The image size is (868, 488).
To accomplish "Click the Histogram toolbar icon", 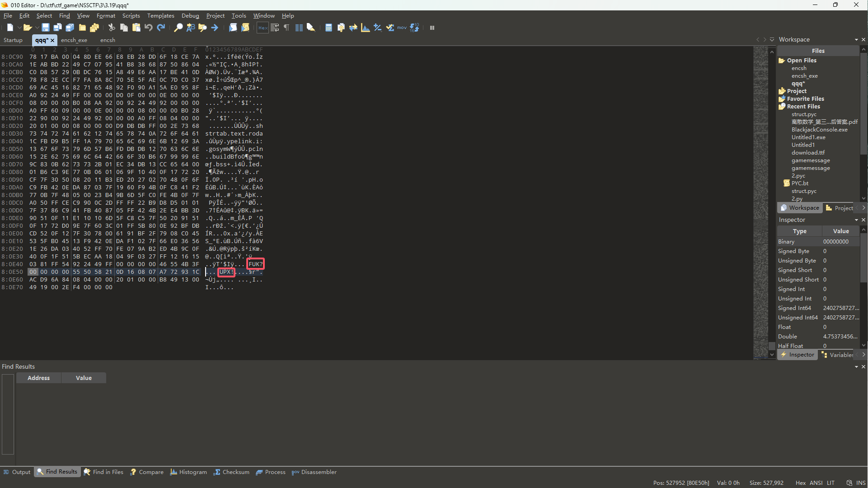I will 366,28.
